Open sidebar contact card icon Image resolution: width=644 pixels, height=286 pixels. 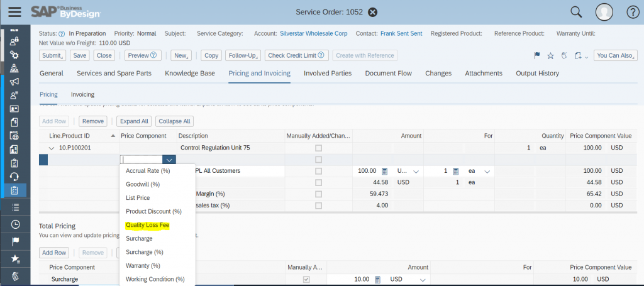click(x=14, y=109)
